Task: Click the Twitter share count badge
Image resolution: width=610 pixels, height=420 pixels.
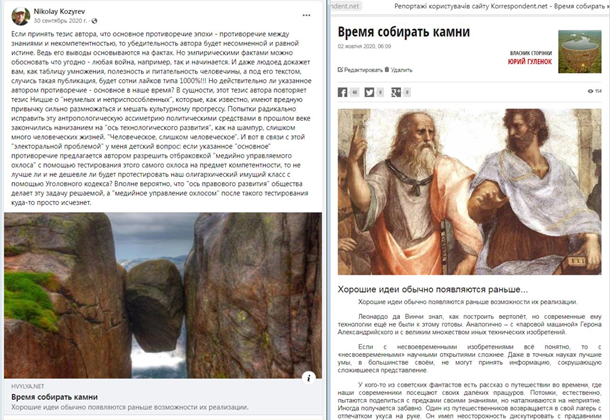Action: (x=380, y=92)
